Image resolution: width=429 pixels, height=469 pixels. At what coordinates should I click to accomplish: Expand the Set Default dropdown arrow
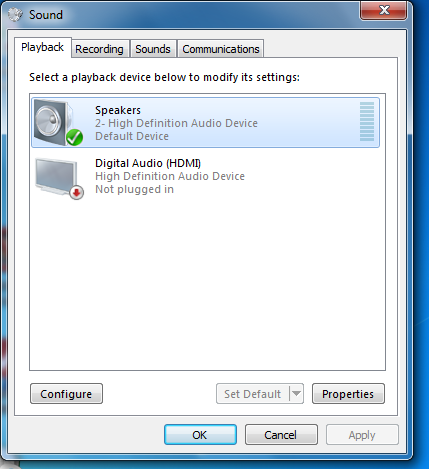[x=296, y=394]
